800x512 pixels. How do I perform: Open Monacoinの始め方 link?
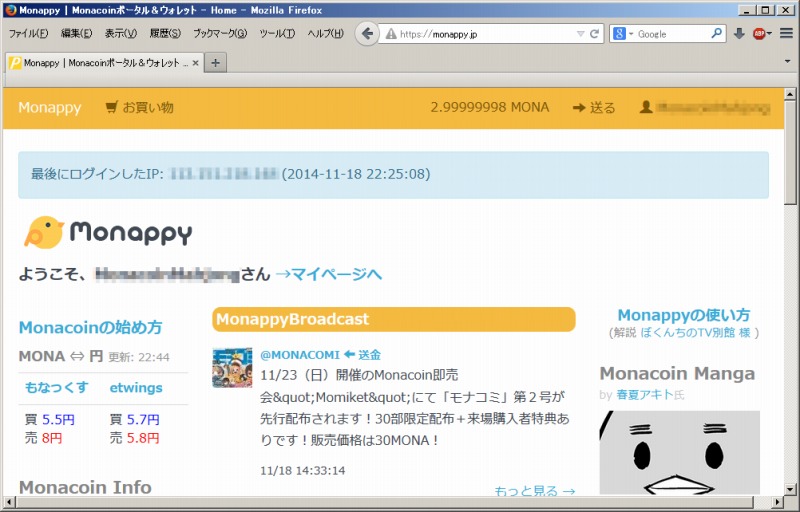point(90,327)
